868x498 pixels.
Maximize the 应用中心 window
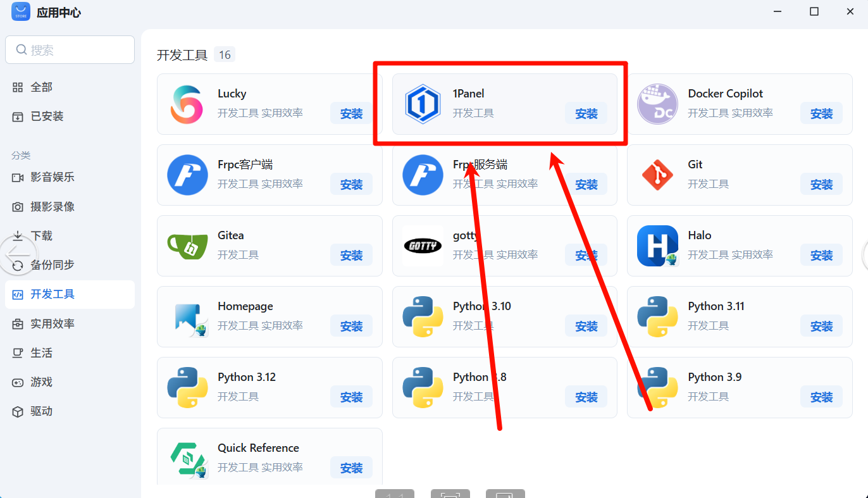point(814,11)
